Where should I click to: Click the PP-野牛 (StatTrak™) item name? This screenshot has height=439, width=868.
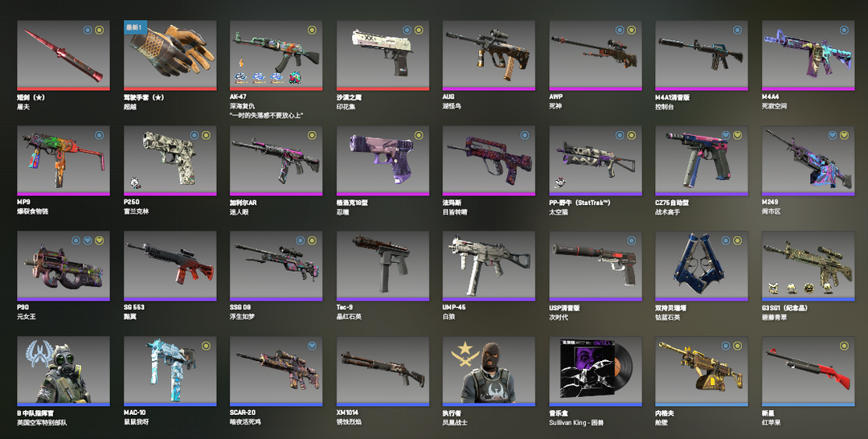click(579, 203)
